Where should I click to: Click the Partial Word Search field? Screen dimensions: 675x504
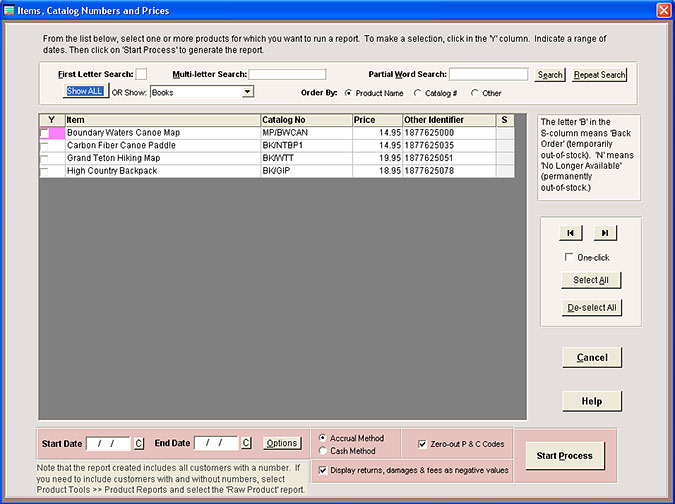488,74
